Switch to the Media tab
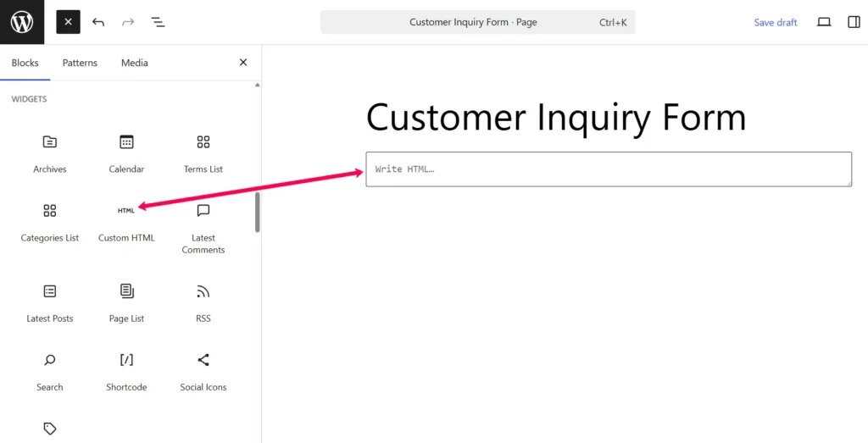This screenshot has width=868, height=443. [134, 63]
